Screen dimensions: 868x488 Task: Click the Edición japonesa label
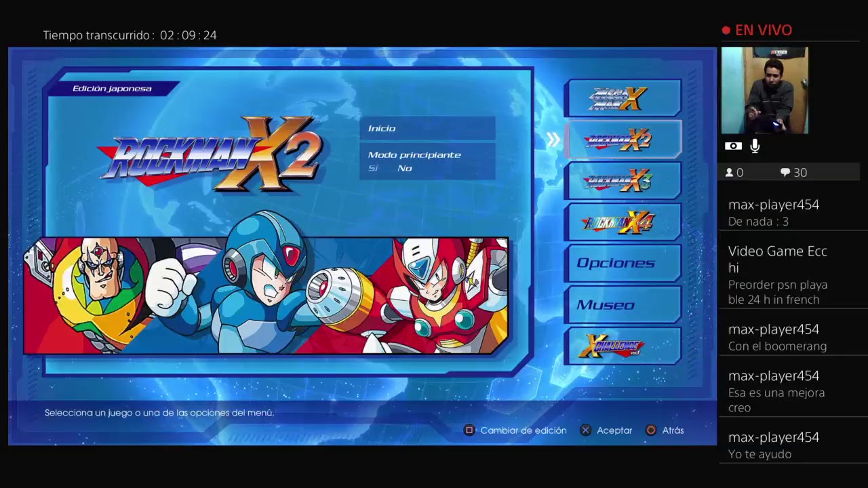click(x=112, y=89)
